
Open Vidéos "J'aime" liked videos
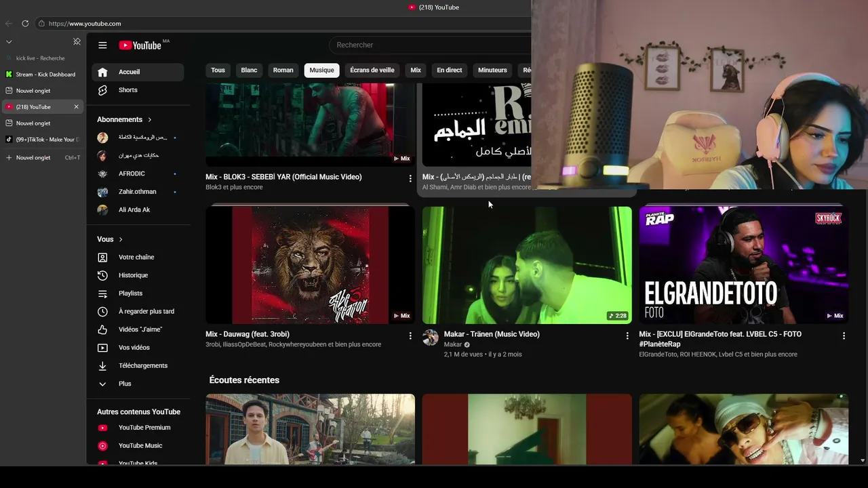coord(138,329)
